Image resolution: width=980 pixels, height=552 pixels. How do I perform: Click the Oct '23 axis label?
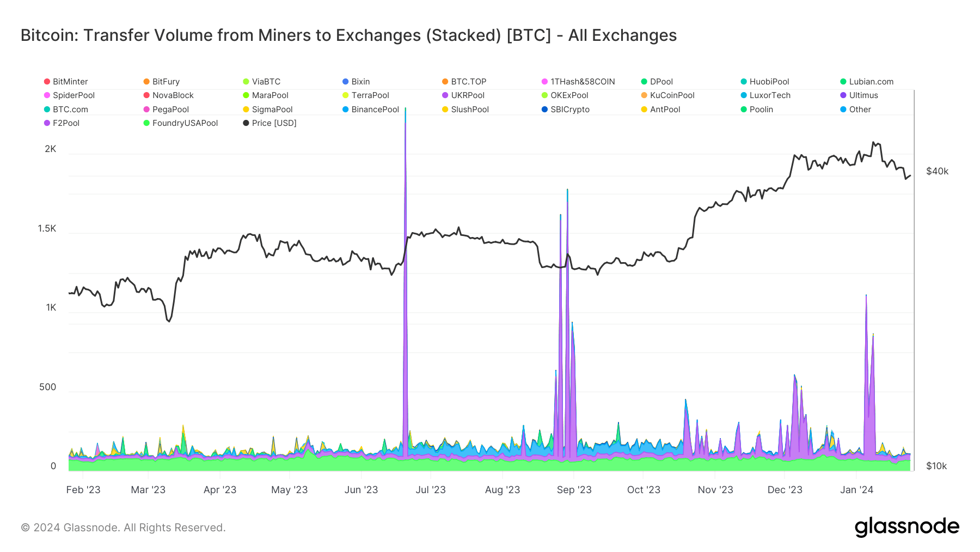(644, 490)
